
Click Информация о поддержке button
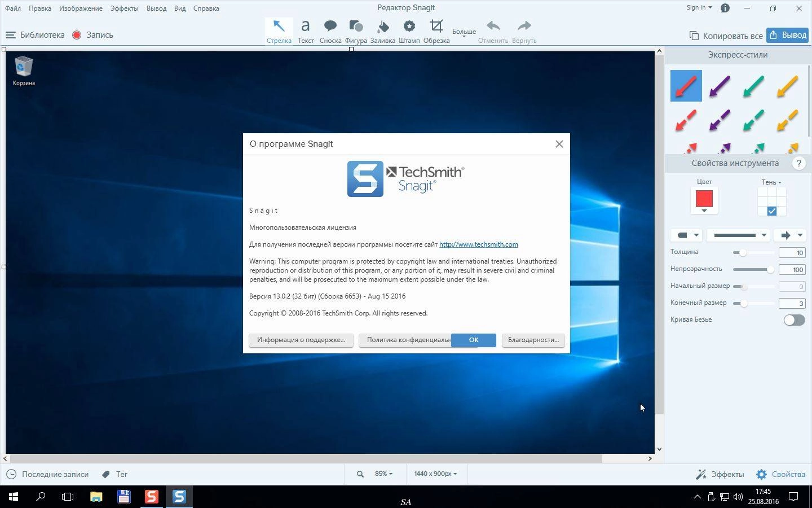(x=301, y=340)
